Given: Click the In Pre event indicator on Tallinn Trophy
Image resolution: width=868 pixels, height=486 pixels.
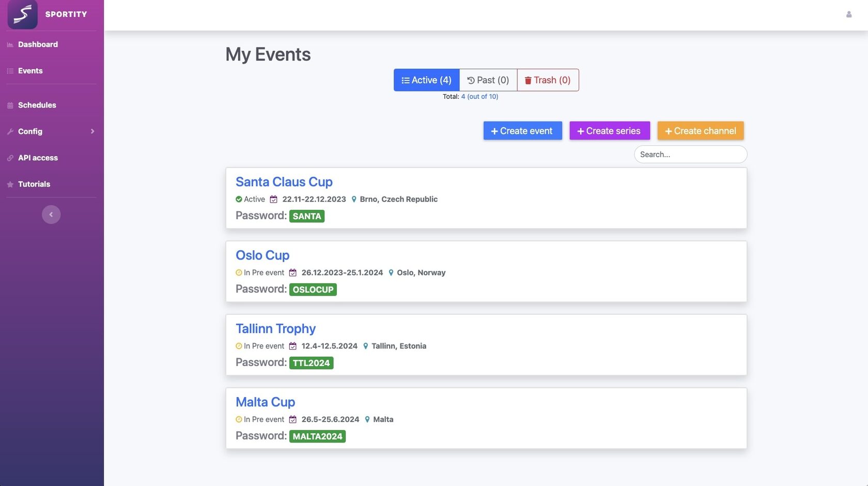Looking at the screenshot, I should [238, 346].
